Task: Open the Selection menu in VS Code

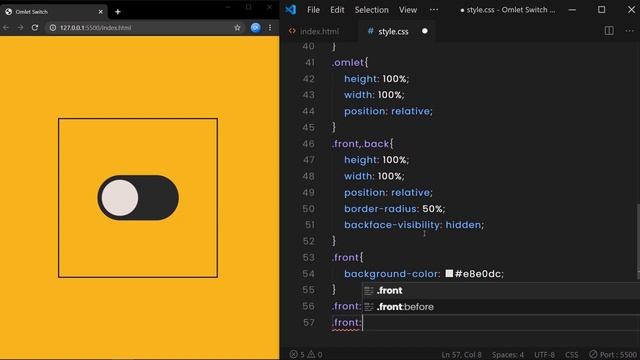Action: 371,10
